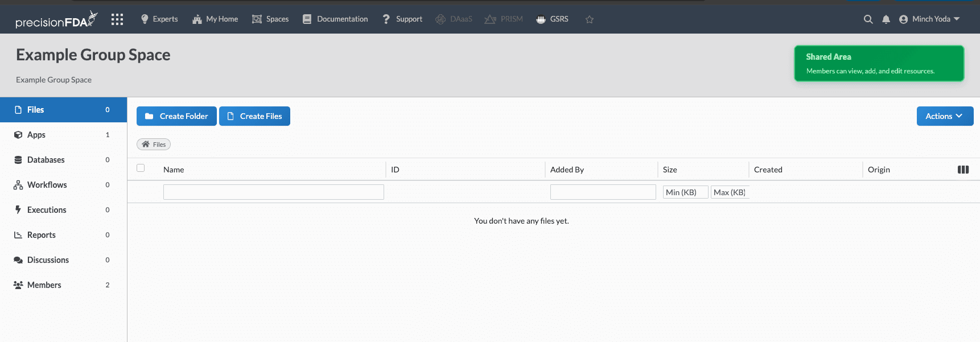Focus the Added By filter field

(x=603, y=192)
